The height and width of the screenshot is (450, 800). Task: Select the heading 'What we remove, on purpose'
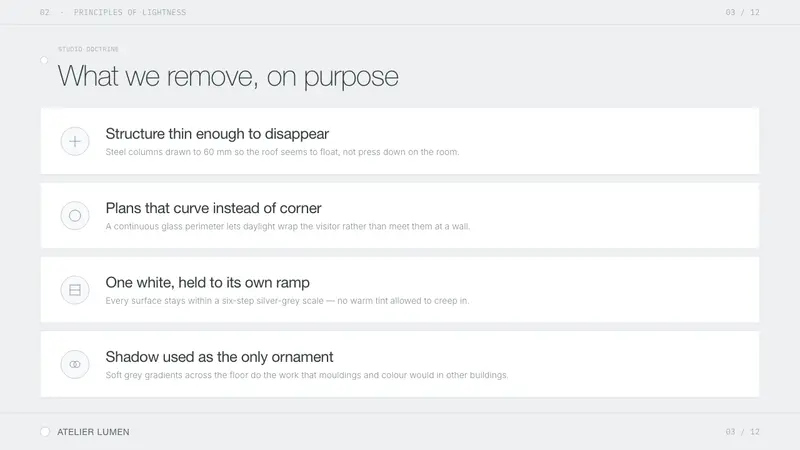[x=228, y=77]
